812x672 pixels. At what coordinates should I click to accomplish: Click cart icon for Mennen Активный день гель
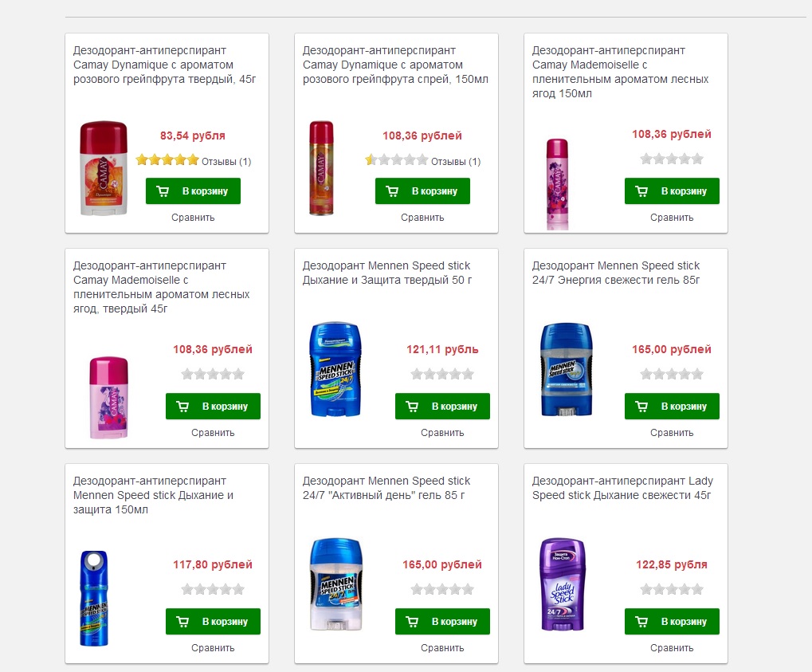[412, 621]
